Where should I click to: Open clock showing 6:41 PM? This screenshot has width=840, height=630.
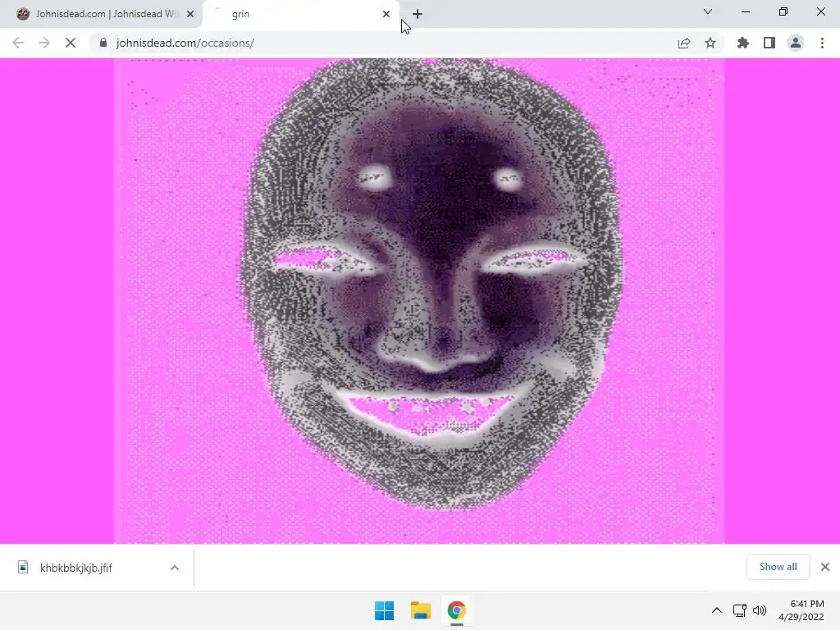[801, 610]
